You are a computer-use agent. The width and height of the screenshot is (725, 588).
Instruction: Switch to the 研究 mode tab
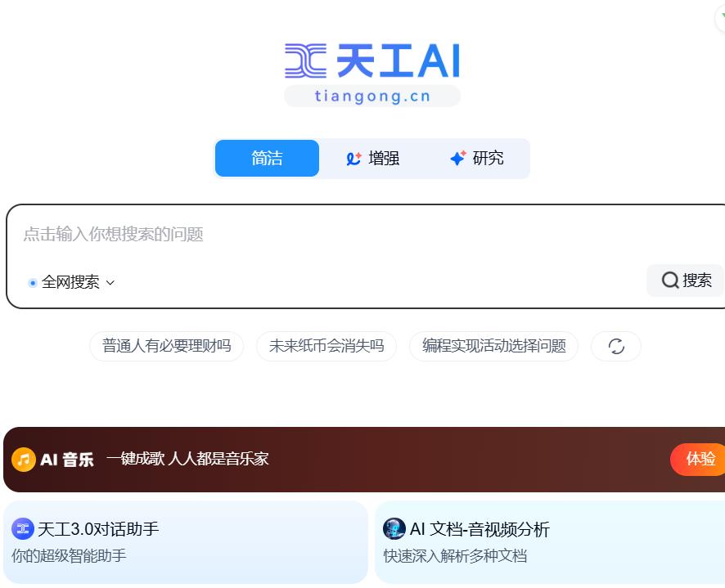click(478, 159)
